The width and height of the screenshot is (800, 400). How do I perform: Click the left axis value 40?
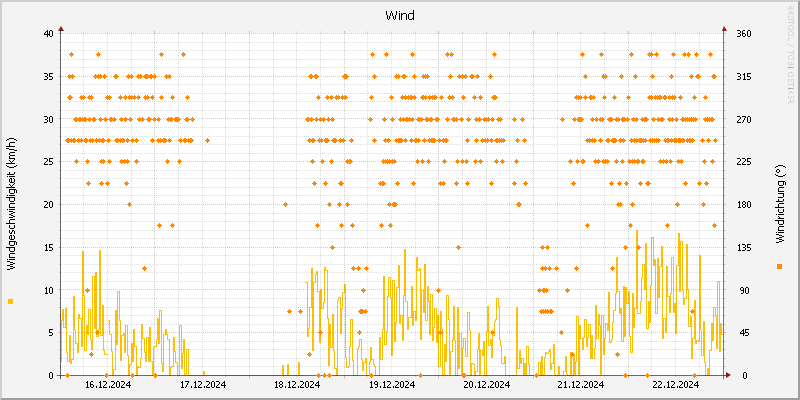click(x=48, y=34)
